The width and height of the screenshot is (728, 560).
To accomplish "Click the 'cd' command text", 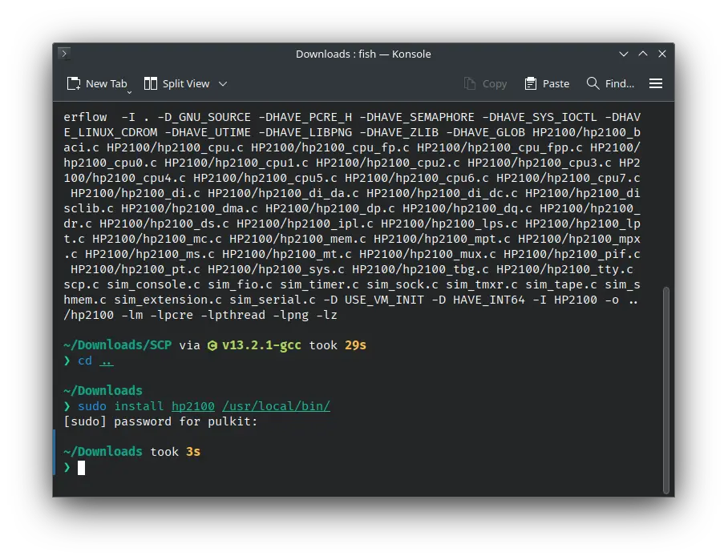I will click(85, 361).
